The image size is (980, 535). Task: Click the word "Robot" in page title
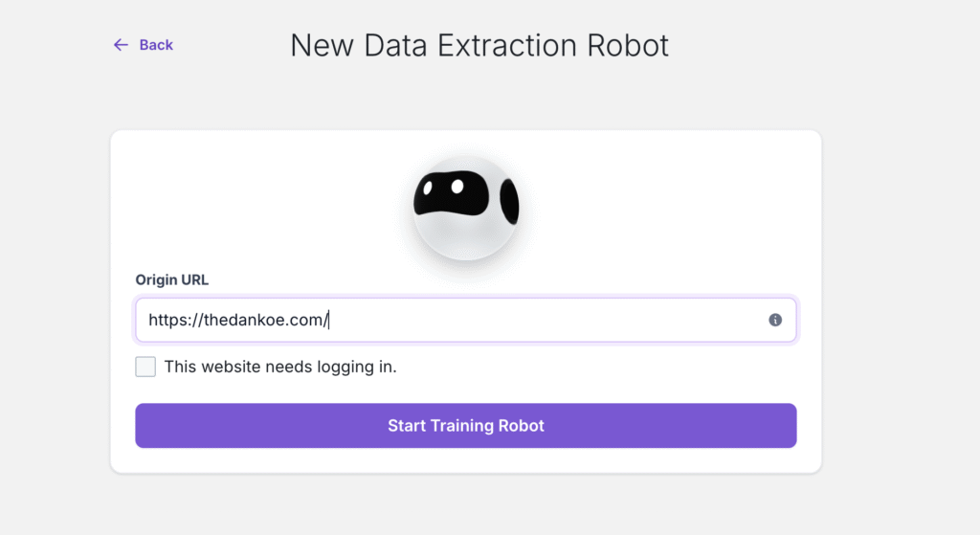click(630, 45)
